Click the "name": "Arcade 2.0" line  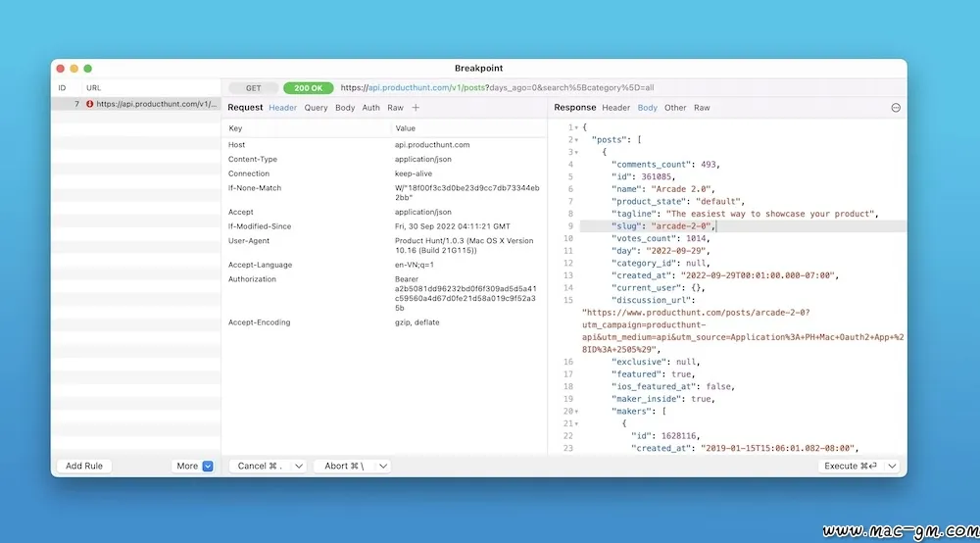pos(663,189)
